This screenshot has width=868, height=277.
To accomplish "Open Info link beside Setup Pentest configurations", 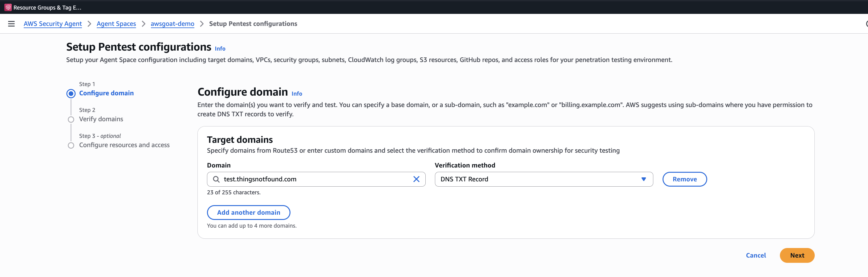I will click(x=220, y=49).
